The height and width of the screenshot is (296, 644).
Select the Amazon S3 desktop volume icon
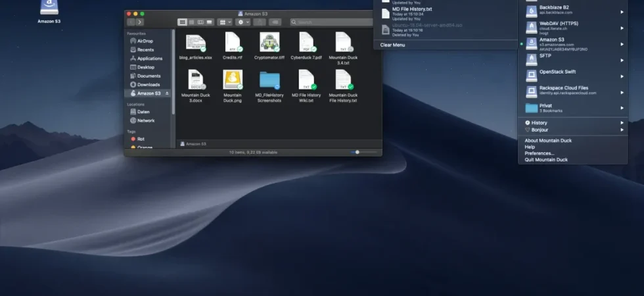pyautogui.click(x=49, y=7)
